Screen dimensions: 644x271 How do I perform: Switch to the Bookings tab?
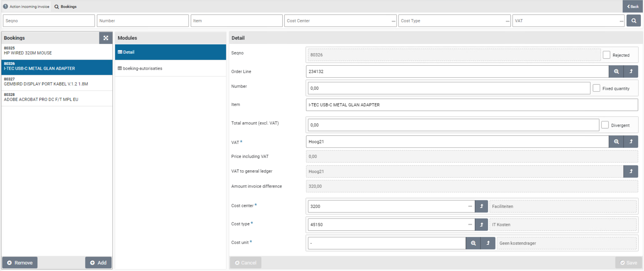tap(66, 7)
